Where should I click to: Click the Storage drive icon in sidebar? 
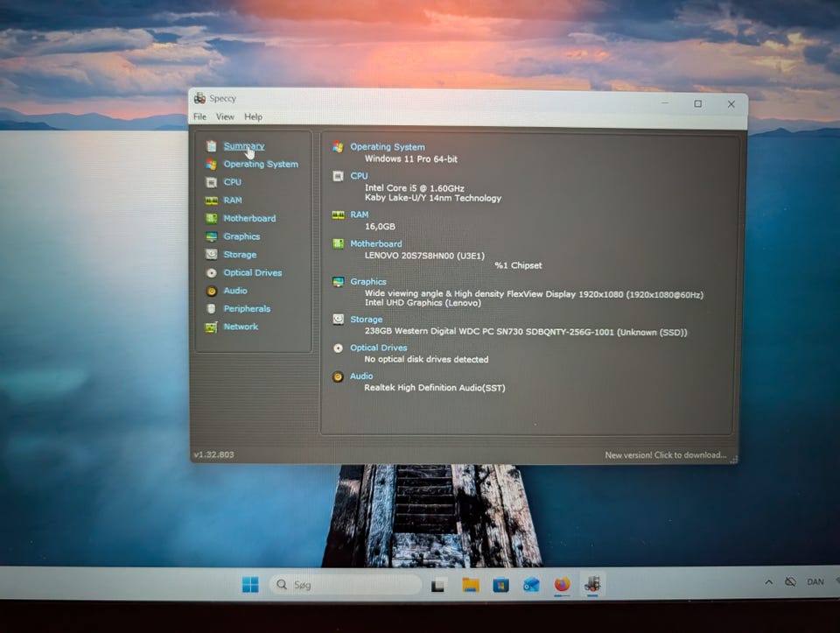click(x=212, y=255)
